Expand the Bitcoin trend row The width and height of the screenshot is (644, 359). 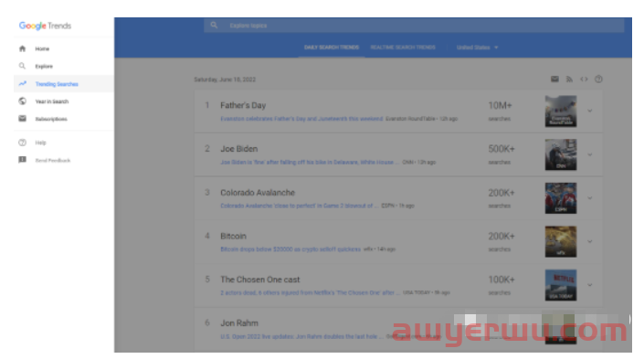click(x=590, y=241)
